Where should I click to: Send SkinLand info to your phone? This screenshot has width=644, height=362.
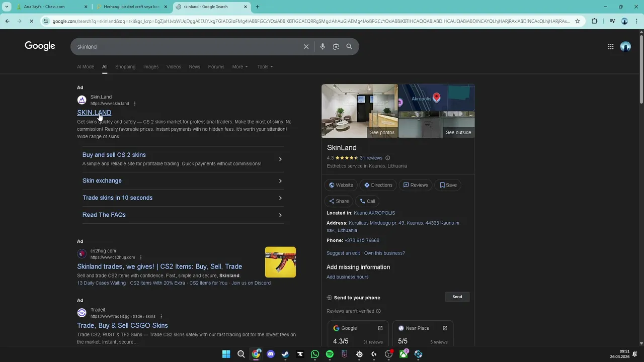click(457, 297)
